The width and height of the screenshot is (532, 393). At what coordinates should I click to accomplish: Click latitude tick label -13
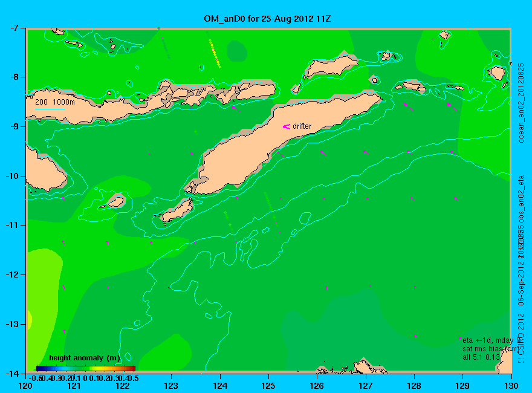(13, 324)
